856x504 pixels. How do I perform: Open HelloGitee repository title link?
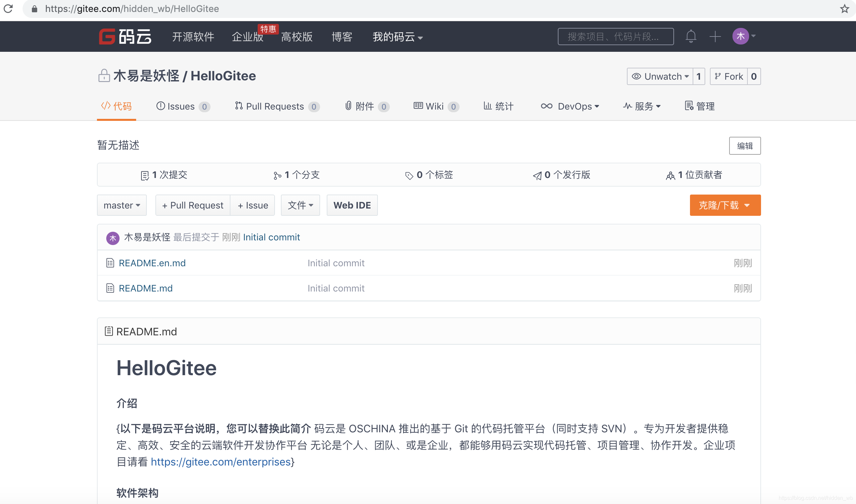[x=223, y=76]
